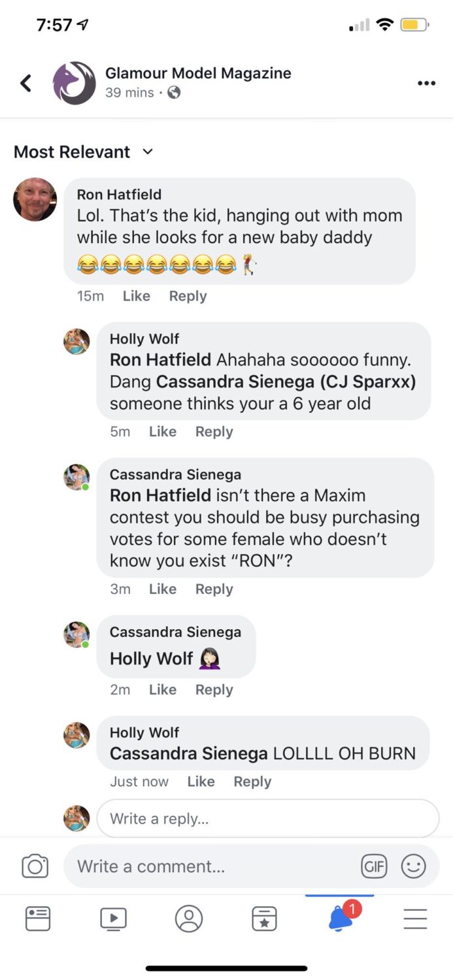Screen dimensions: 453x980
Task: Open Ron Hatfield's profile picture
Action: pos(35,199)
